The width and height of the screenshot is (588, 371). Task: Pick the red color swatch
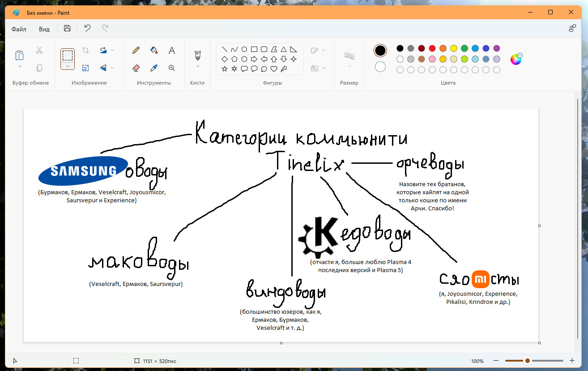coord(432,48)
